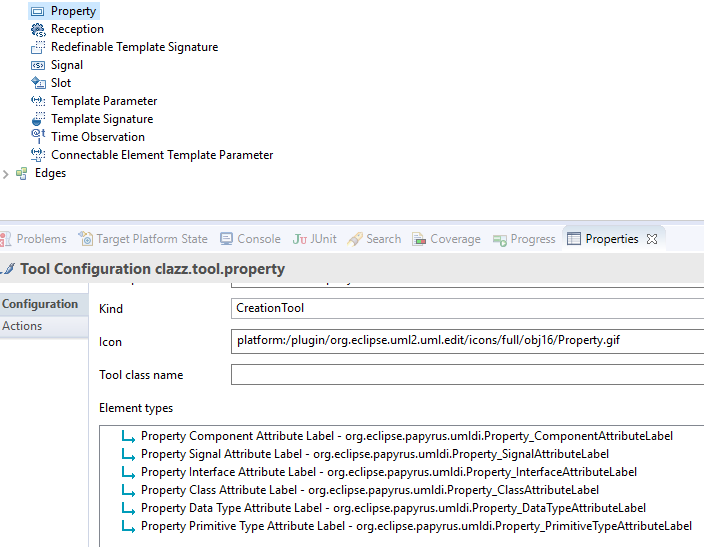The width and height of the screenshot is (704, 547).
Task: Click the Edges group icon
Action: (x=22, y=173)
